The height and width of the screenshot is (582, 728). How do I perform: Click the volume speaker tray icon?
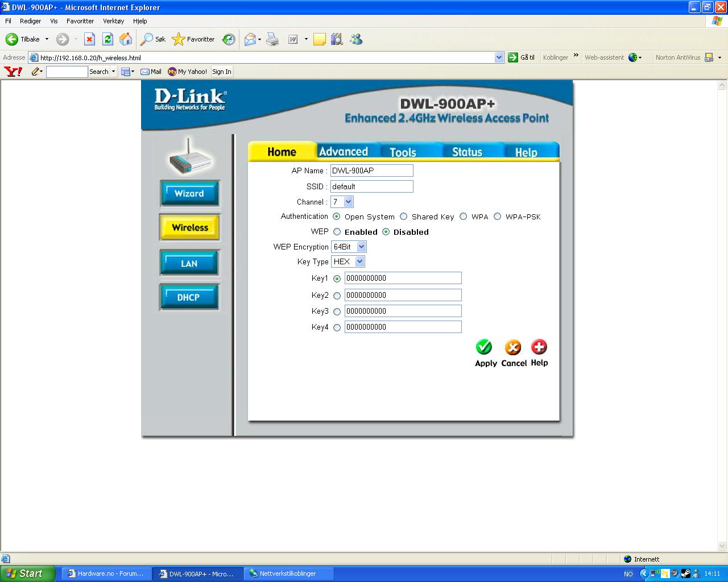coord(675,573)
